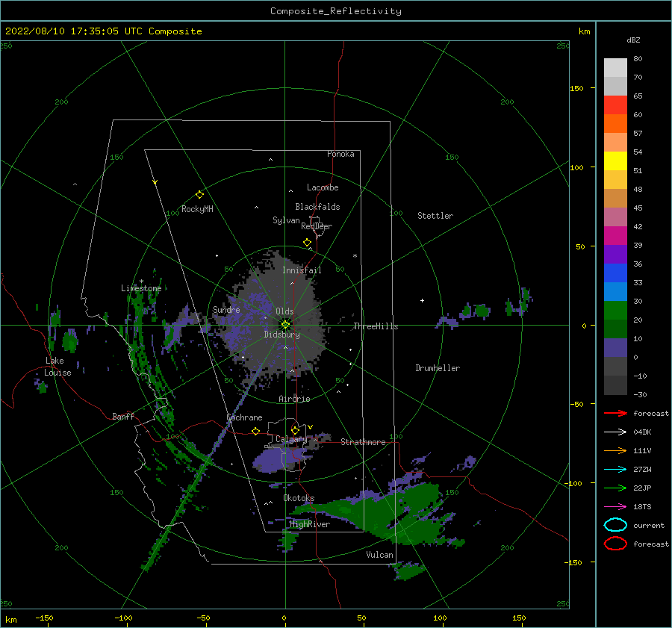Select the cyan 27ZW arrow icon
672x628 pixels.
615,470
